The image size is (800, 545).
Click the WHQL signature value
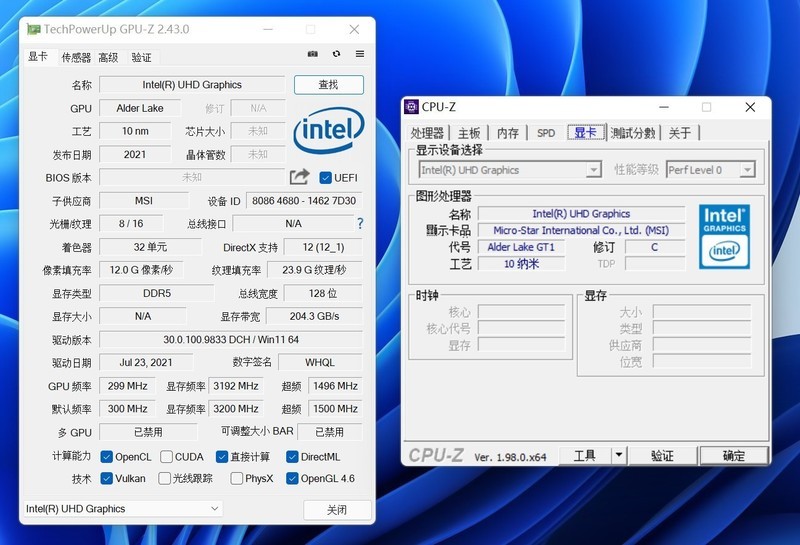click(320, 362)
